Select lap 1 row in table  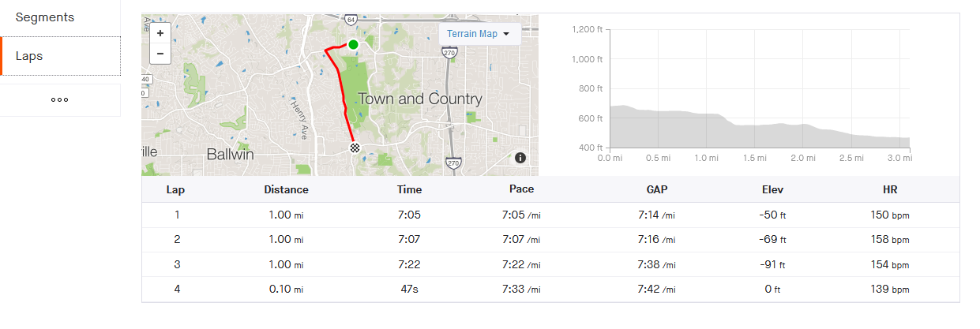click(x=550, y=215)
